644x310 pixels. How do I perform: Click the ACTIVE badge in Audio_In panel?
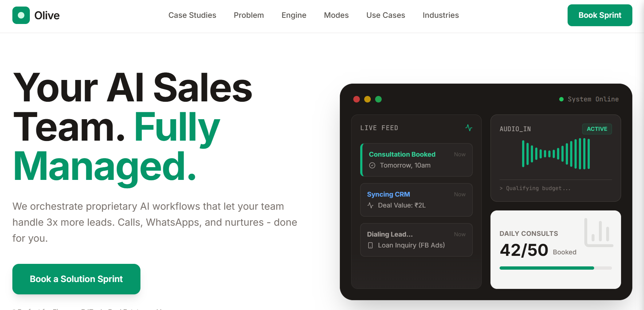pos(597,129)
